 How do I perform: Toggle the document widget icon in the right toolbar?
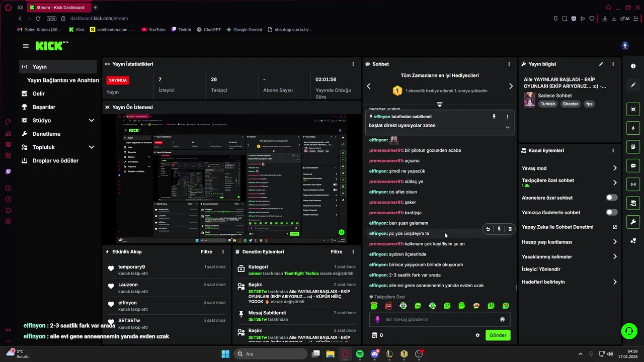pos(633,147)
